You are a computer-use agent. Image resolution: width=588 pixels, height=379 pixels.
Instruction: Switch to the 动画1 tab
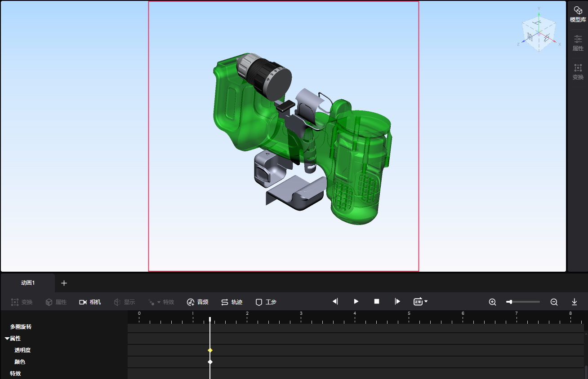(x=28, y=283)
